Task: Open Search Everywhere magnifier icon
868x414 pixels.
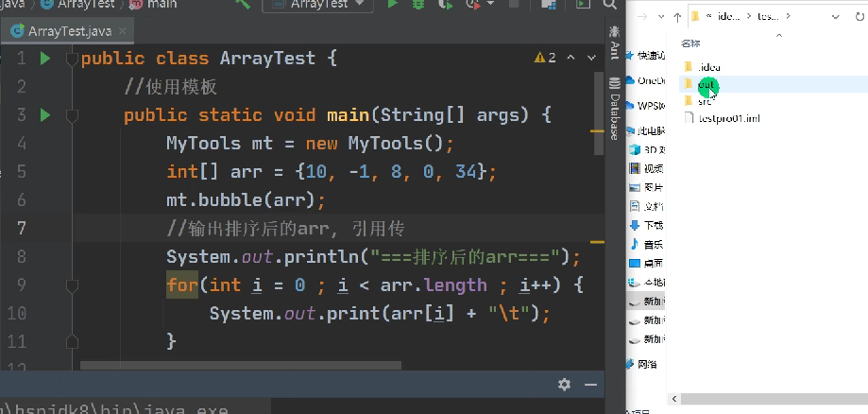Action: [x=609, y=4]
